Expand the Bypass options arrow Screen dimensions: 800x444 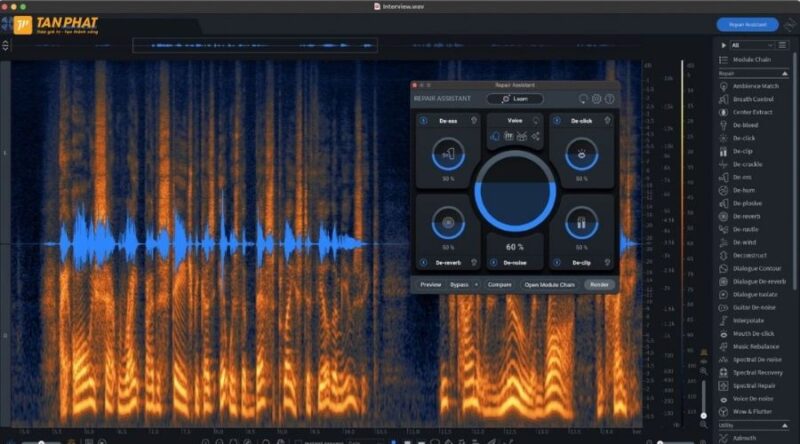click(476, 285)
